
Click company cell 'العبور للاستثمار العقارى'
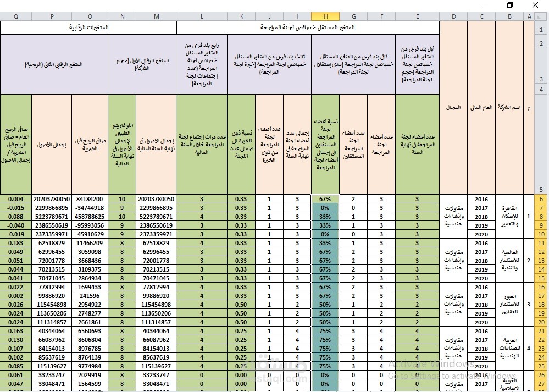509,305
